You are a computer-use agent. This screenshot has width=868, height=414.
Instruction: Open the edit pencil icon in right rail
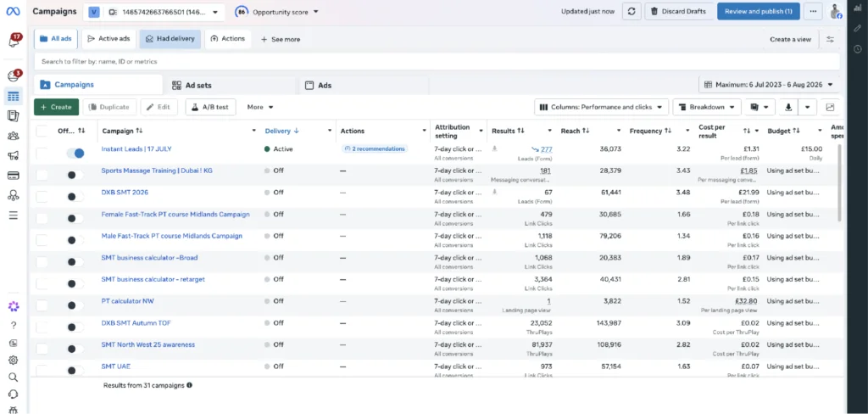coord(858,28)
